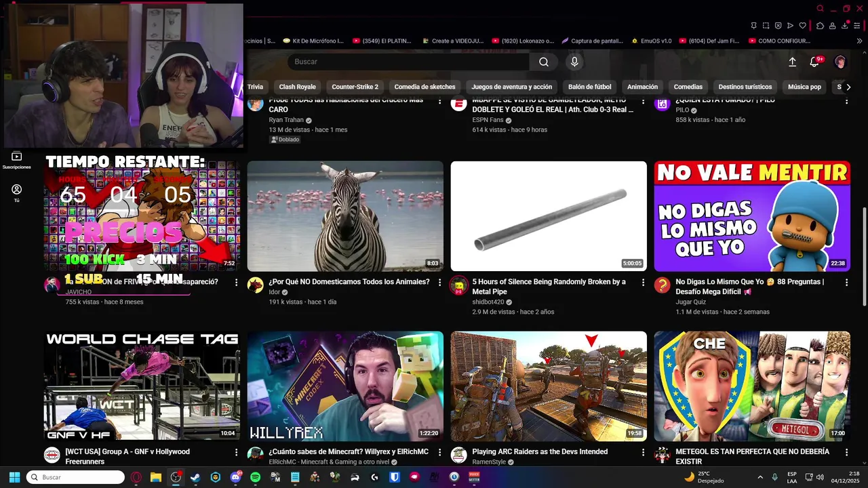The height and width of the screenshot is (488, 868).
Task: Open the ad blocker shield icon
Action: click(778, 26)
